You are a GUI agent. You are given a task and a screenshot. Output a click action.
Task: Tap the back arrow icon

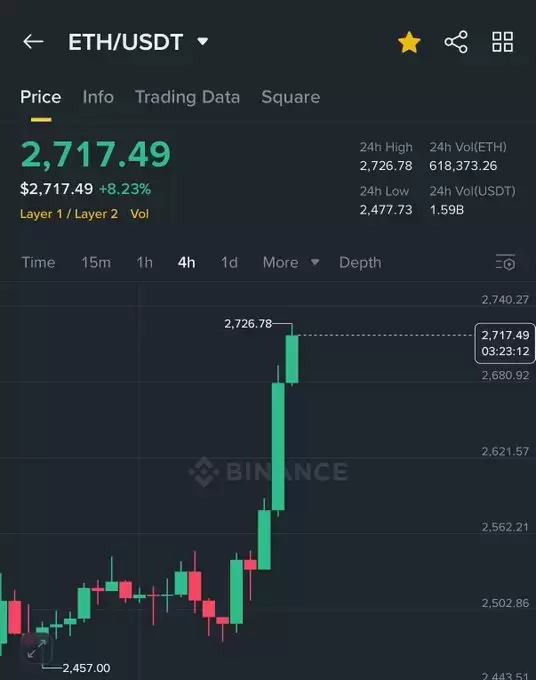coord(33,42)
